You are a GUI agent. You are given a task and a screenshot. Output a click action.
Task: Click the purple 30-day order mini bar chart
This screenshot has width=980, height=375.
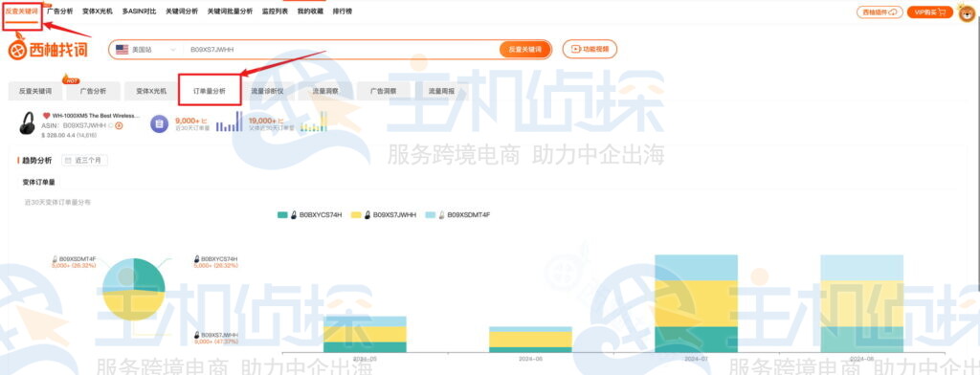coord(229,121)
